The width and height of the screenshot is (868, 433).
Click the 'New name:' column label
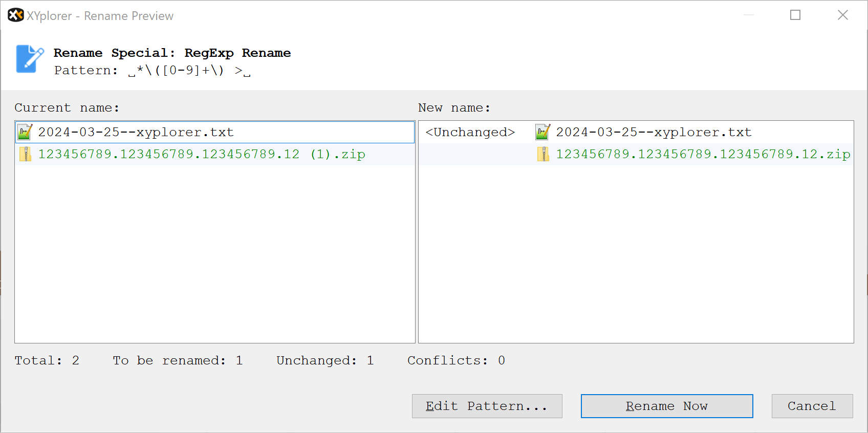click(x=454, y=107)
